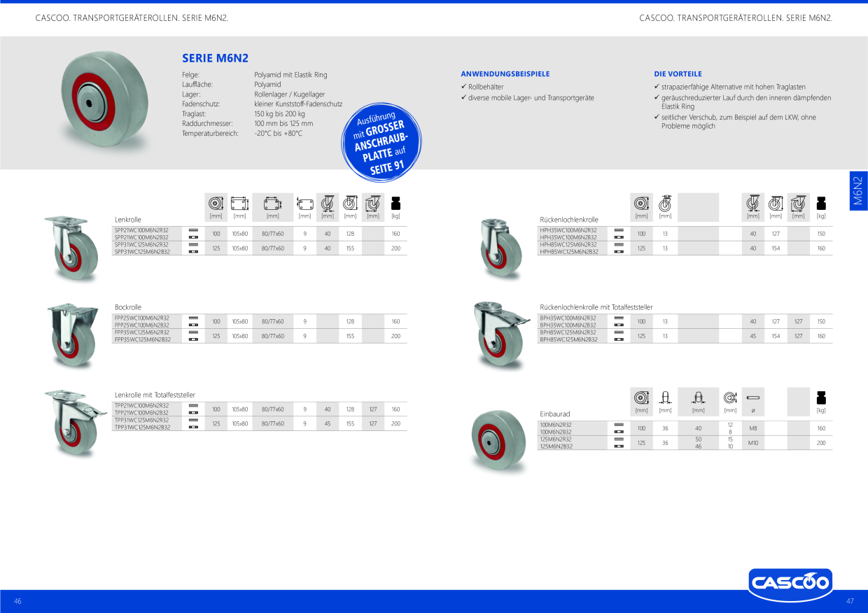The image size is (868, 613).
Task: Click the total height icon in Lenkrolle header
Action: click(350, 203)
